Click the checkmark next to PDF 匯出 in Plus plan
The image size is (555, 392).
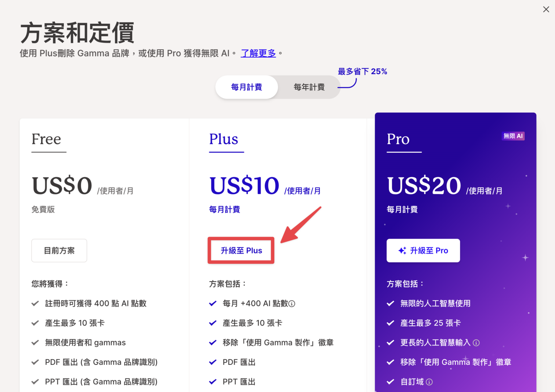click(213, 362)
